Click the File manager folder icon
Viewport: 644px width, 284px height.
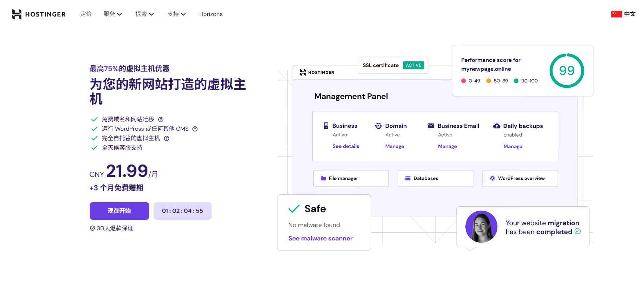click(323, 178)
